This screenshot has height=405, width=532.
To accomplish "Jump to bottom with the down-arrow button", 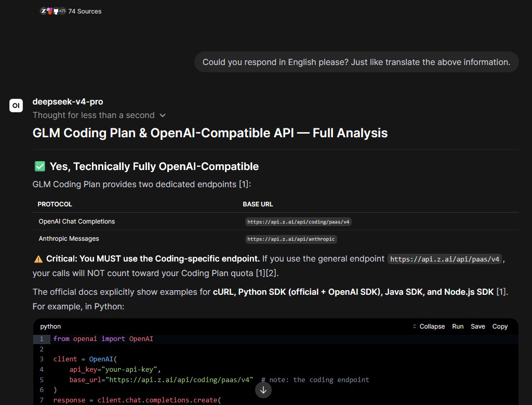I will click(x=263, y=390).
